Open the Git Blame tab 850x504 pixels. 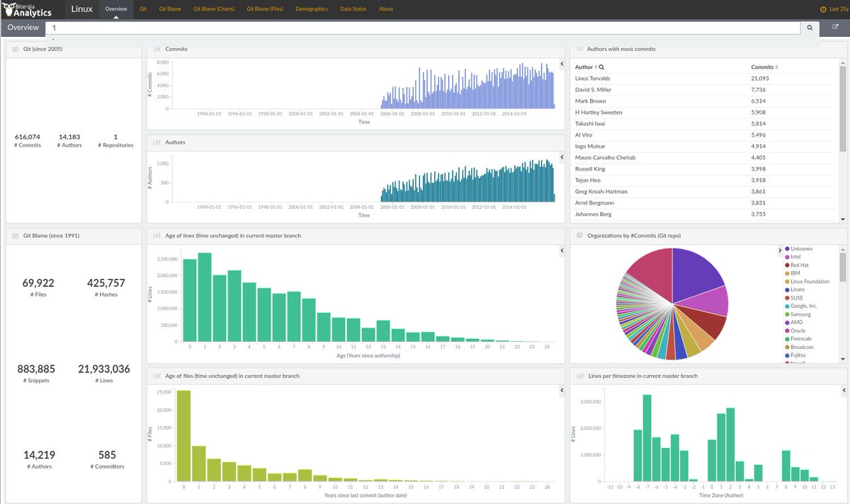tap(170, 9)
